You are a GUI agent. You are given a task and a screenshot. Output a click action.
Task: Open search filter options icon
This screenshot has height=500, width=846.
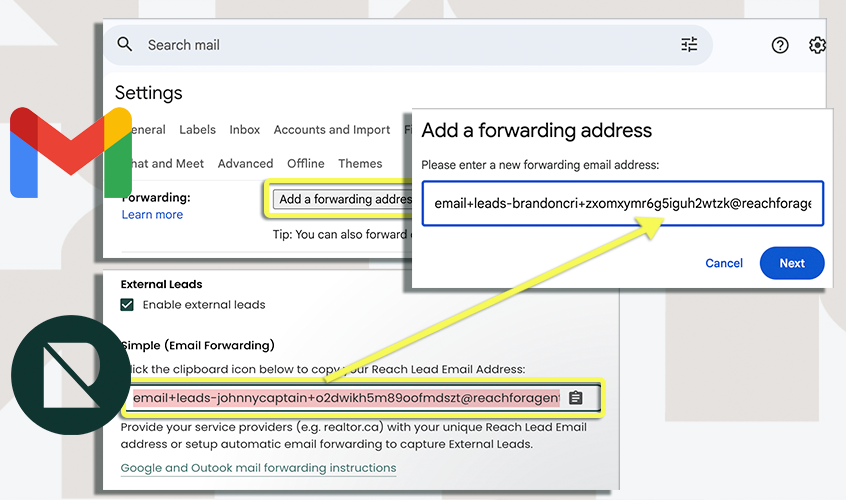[x=689, y=45]
